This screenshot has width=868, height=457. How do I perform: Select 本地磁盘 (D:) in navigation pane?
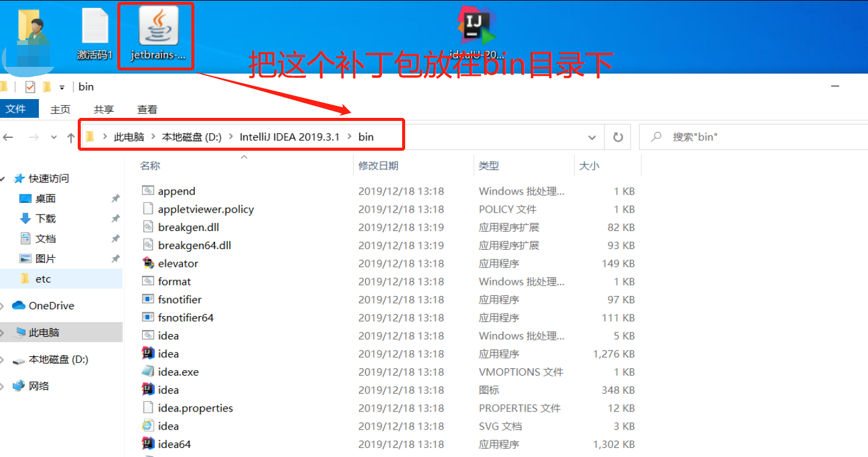point(58,359)
